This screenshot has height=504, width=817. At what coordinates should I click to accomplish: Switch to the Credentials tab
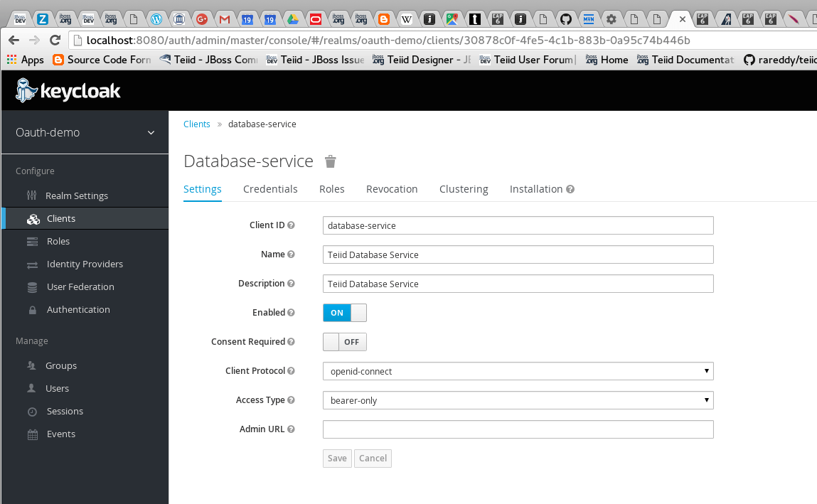[x=270, y=188]
